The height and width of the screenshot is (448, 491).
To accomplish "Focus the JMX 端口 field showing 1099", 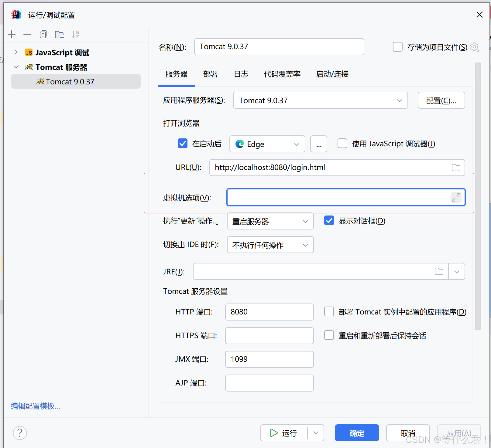I will 270,359.
